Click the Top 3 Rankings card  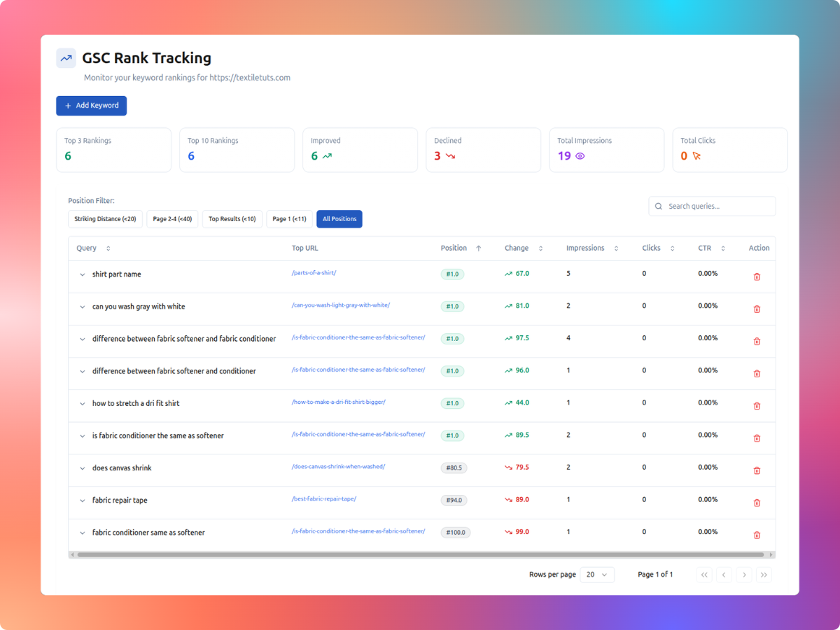tap(113, 150)
